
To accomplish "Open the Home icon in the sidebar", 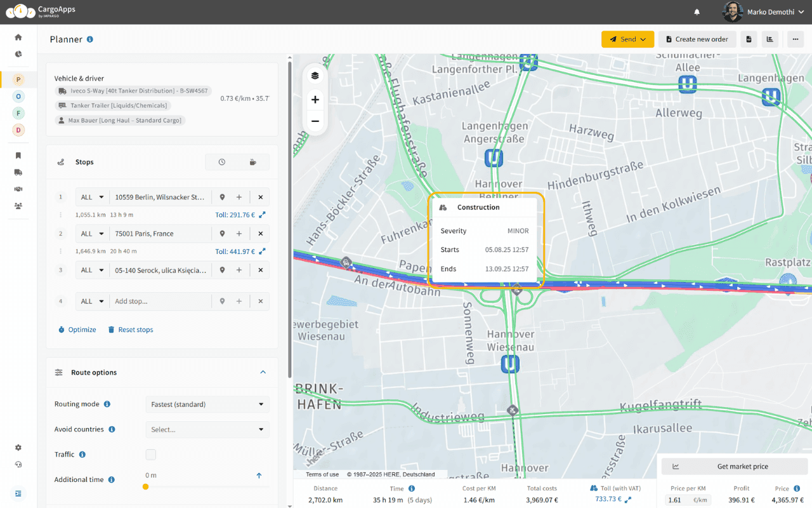I will click(x=18, y=37).
